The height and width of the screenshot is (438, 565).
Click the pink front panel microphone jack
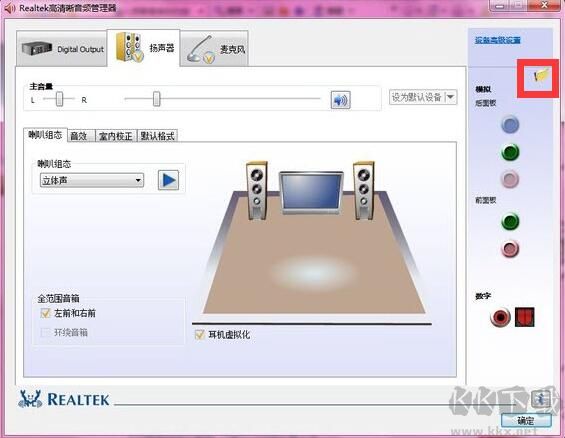click(x=510, y=249)
